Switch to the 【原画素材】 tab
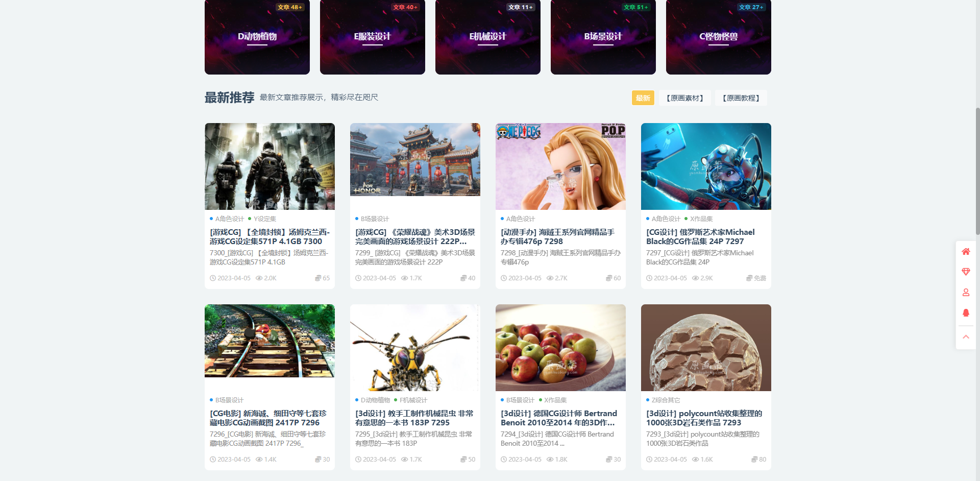The height and width of the screenshot is (481, 980). tap(684, 98)
